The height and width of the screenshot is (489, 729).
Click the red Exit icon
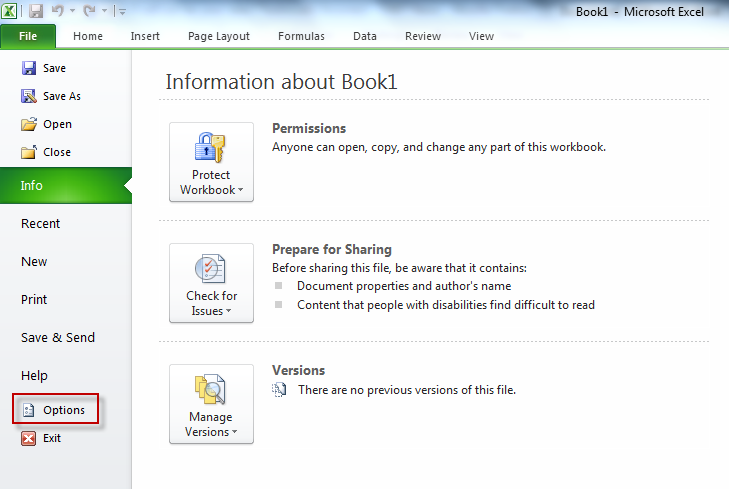(29, 438)
